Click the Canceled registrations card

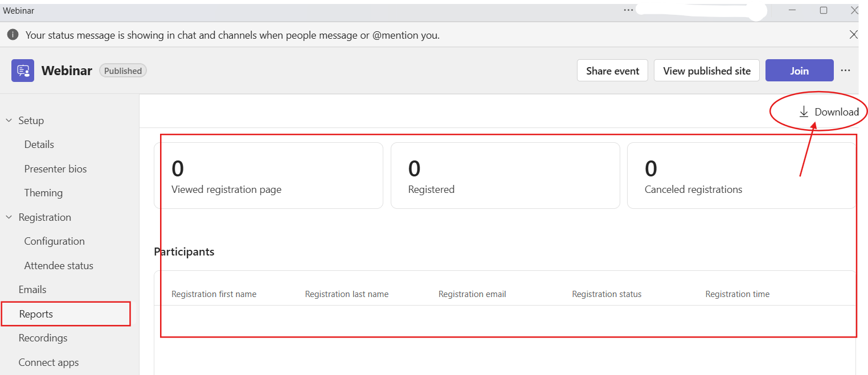[x=742, y=175]
